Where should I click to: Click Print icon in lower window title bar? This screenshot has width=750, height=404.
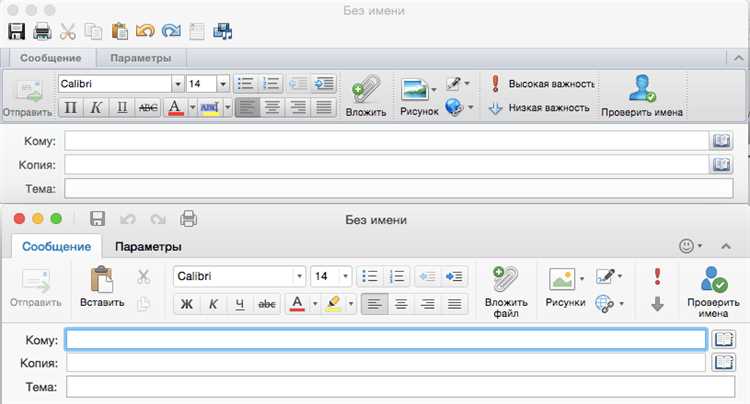click(x=188, y=219)
